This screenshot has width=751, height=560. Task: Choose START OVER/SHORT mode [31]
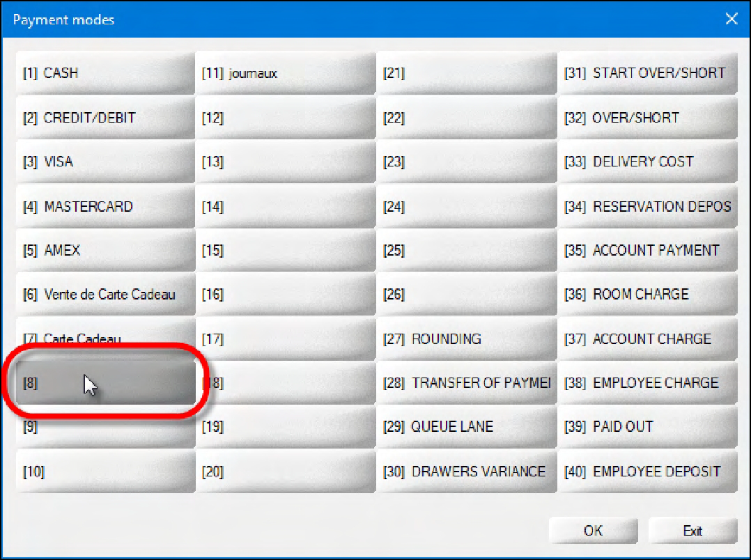point(647,73)
